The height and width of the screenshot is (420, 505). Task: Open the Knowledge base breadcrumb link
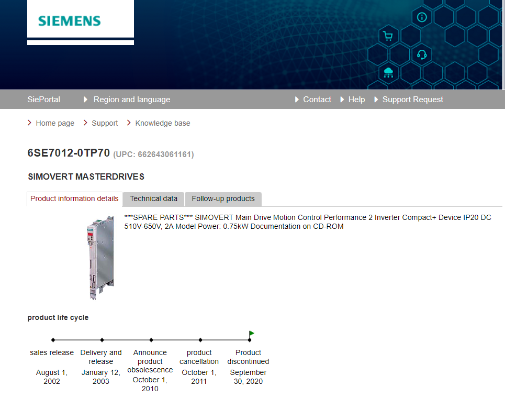coord(162,123)
